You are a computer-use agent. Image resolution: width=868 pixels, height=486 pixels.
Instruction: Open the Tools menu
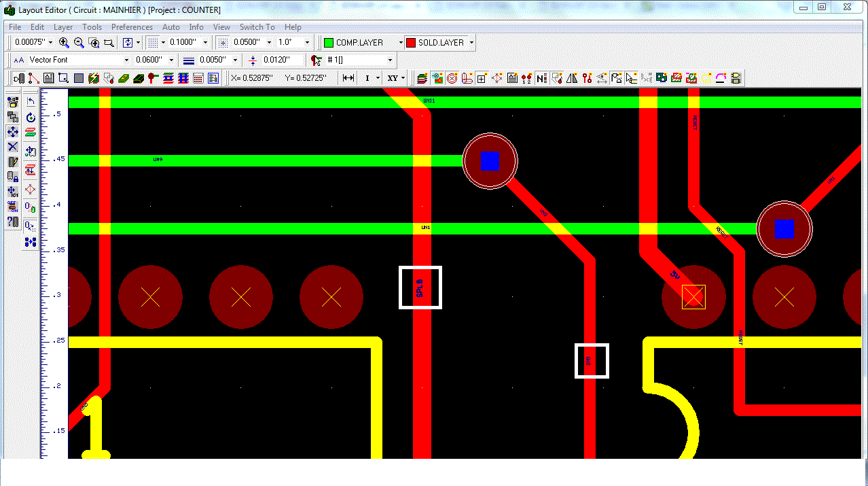pyautogui.click(x=92, y=27)
